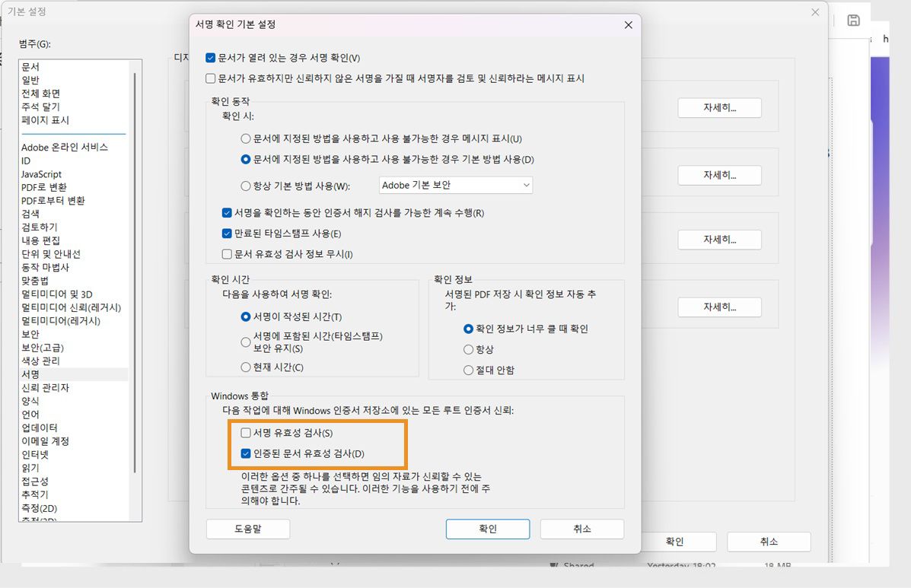Click the topmost 자세히 button

coord(718,107)
